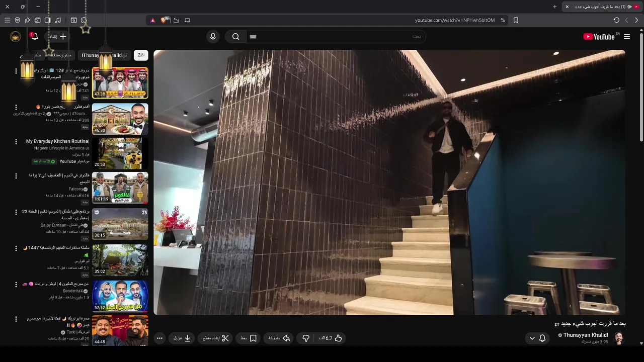Image resolution: width=644 pixels, height=362 pixels.
Task: Open the account avatar menu
Action: [16, 36]
